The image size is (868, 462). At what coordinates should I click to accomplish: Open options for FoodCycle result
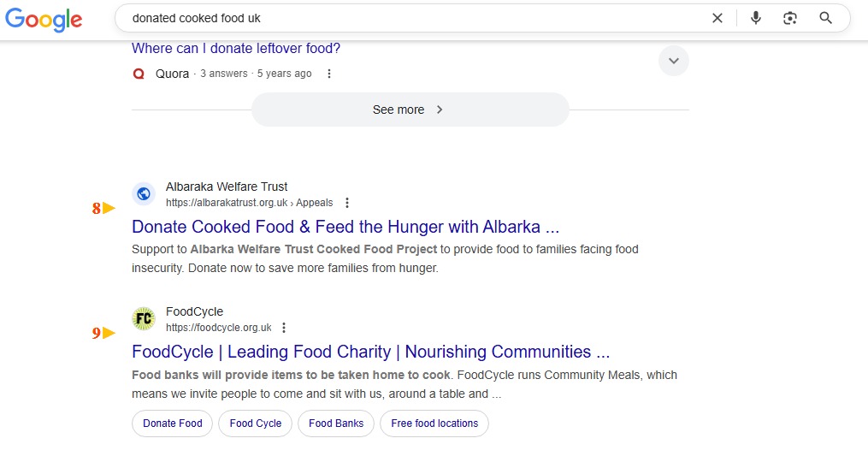pos(284,328)
